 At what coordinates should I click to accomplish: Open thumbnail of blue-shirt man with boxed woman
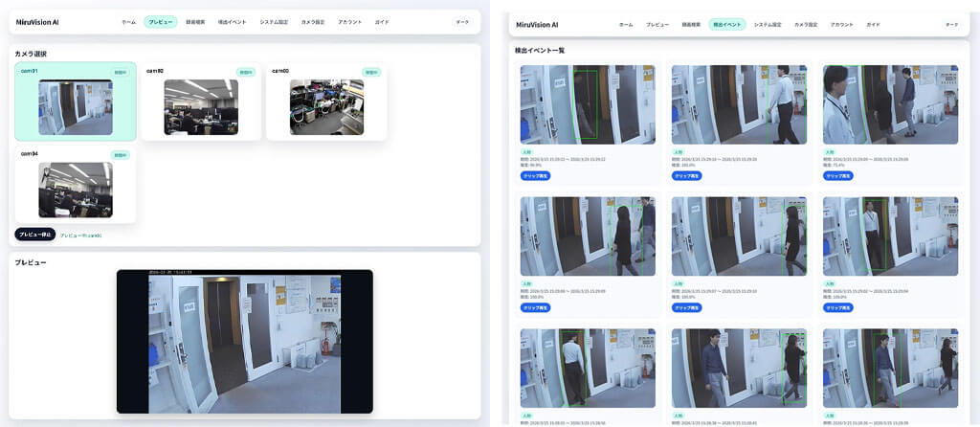(739, 369)
